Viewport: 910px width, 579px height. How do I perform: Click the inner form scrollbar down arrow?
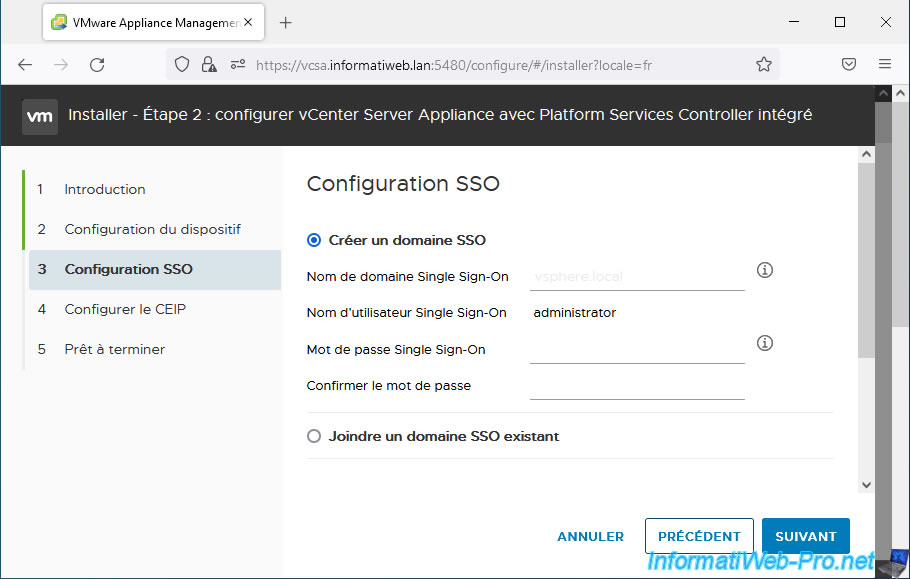click(x=866, y=485)
